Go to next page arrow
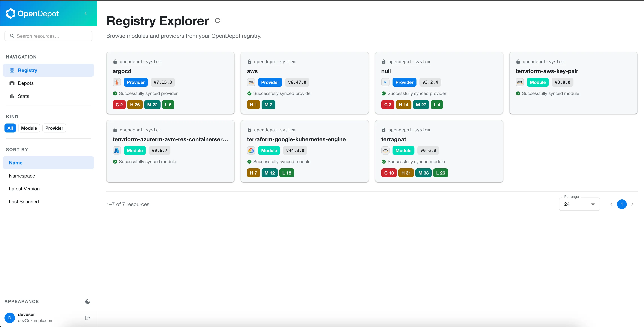Viewport: 644px width, 327px height. point(633,204)
